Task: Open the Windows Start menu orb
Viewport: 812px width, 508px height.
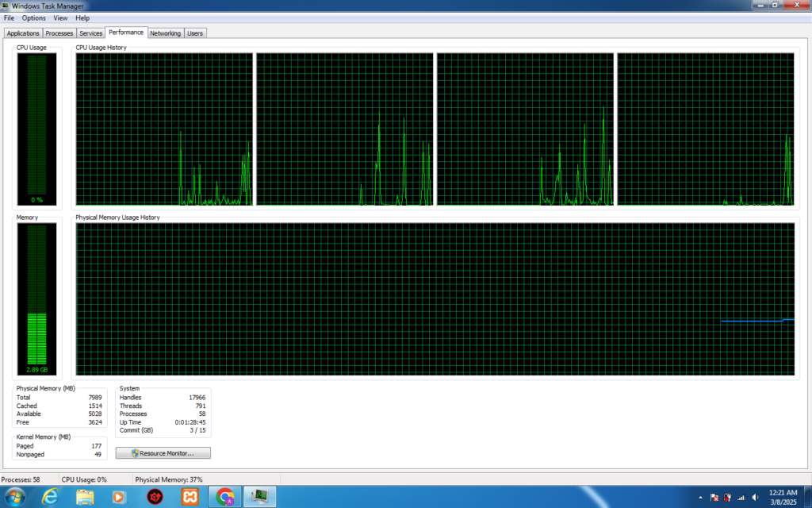Action: [14, 497]
